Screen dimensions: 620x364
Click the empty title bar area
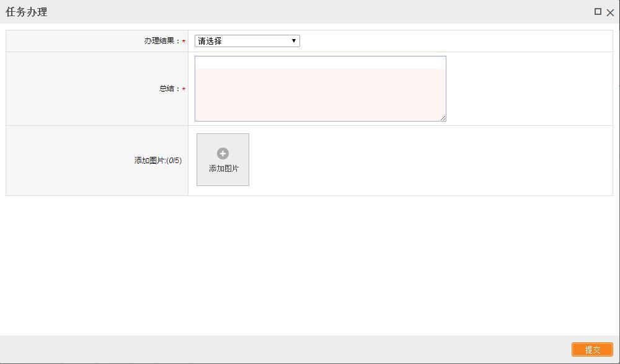(310, 12)
